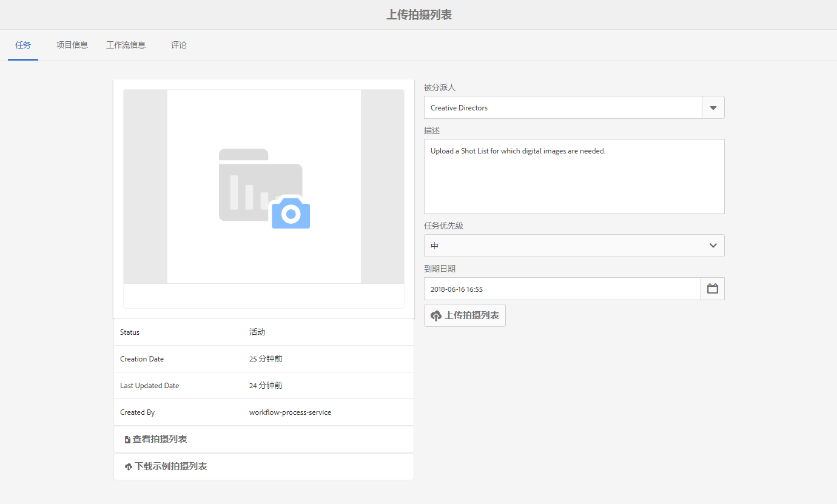Image resolution: width=837 pixels, height=504 pixels.
Task: Click the Creative Directors assignee field
Action: 563,107
